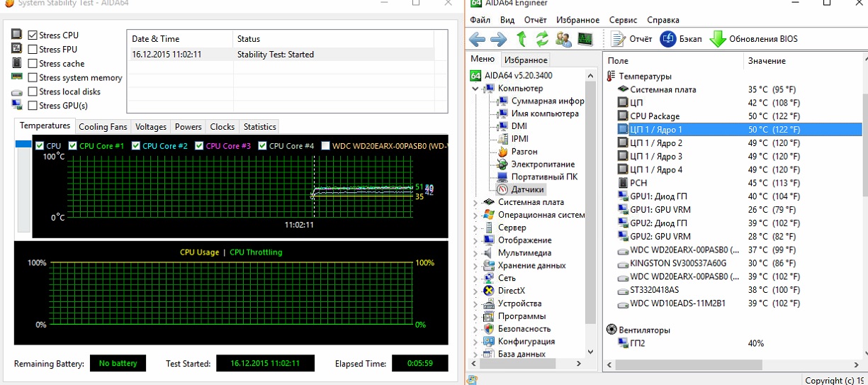This screenshot has width=868, height=385.
Task: Click Обновления BIOS toolbar button
Action: tap(753, 39)
